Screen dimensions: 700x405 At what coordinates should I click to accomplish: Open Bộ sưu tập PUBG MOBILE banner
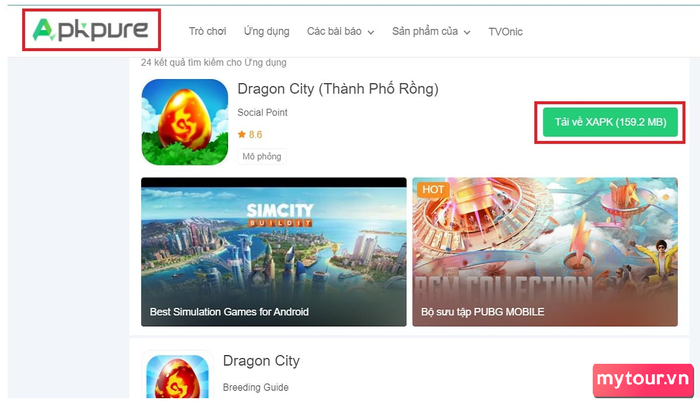point(545,252)
